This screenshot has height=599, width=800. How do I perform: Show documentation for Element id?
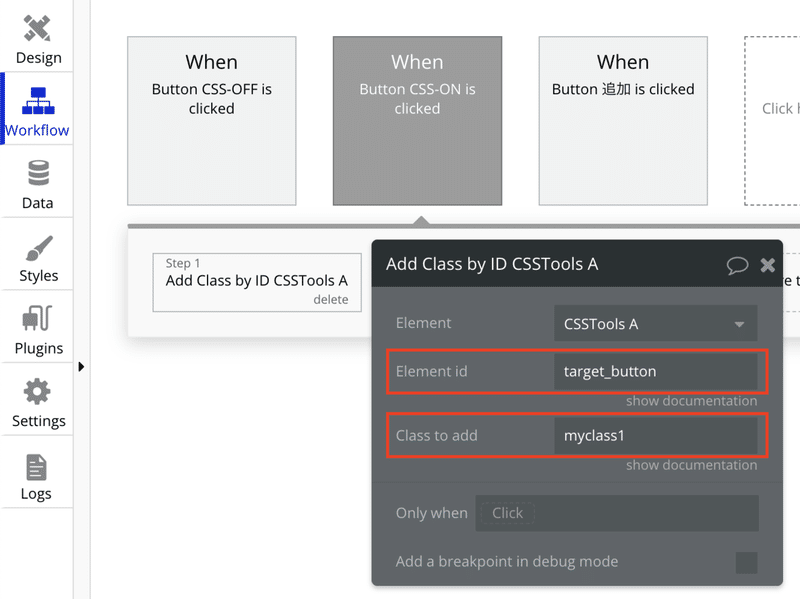(691, 401)
